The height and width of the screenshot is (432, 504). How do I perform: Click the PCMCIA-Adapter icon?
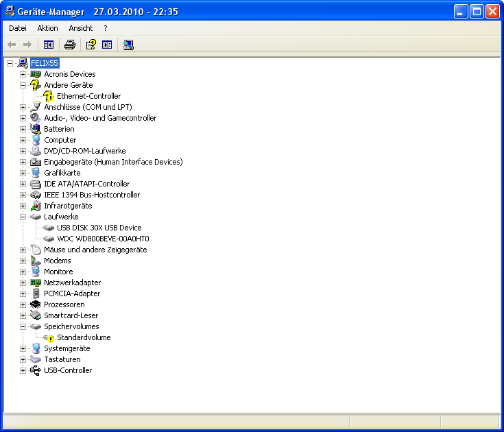36,293
